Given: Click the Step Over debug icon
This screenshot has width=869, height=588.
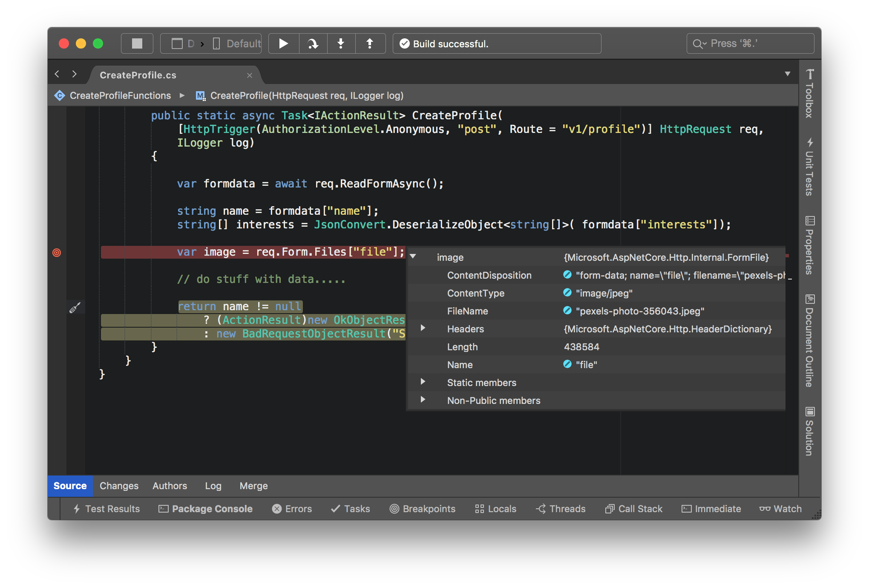Looking at the screenshot, I should pyautogui.click(x=313, y=43).
